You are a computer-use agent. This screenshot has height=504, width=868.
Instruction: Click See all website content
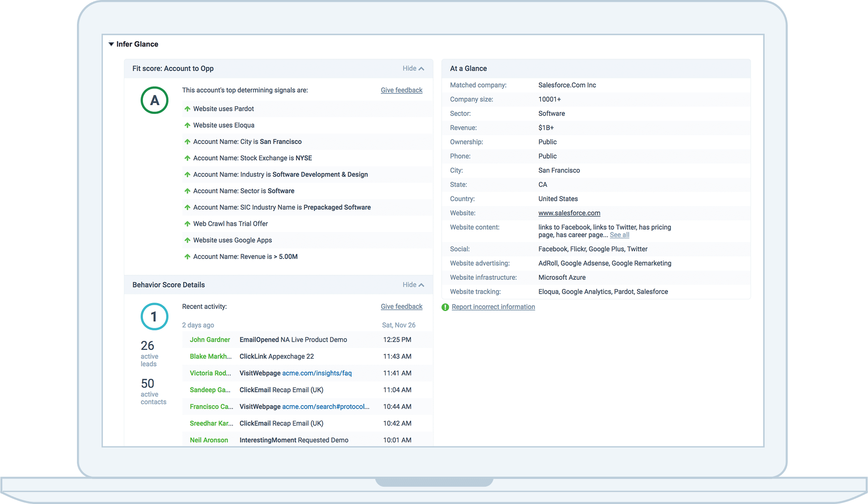(x=619, y=235)
